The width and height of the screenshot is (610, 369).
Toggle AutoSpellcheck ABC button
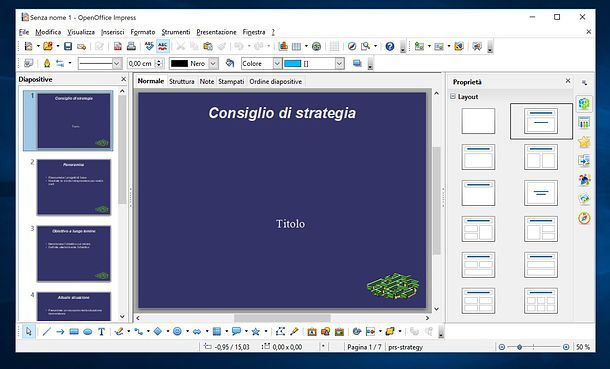pos(163,46)
